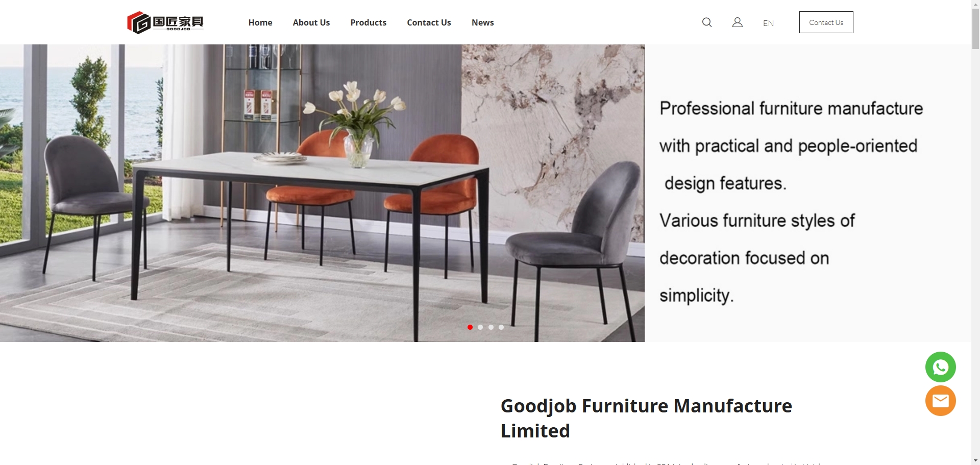Open the search magnifier icon

[707, 22]
